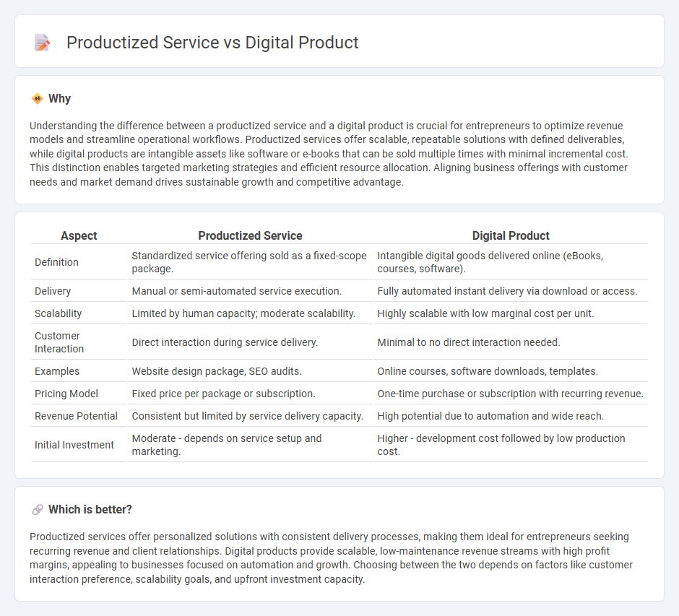Click cell 'Direct interaction during service delivery.'
679x616 pixels.
pyautogui.click(x=250, y=342)
